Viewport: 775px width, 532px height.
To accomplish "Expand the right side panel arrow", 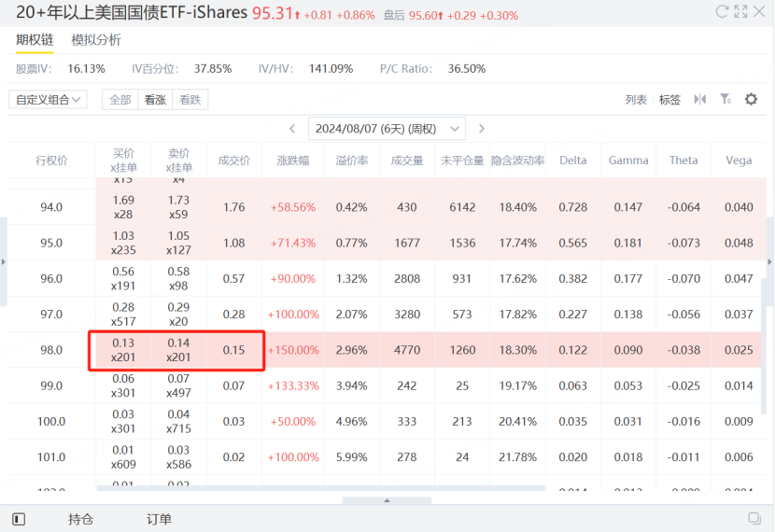I will [769, 262].
